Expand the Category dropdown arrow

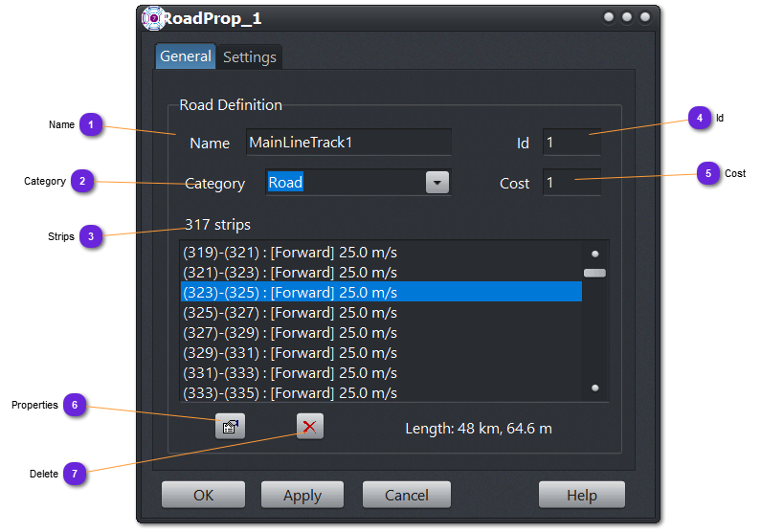click(436, 183)
